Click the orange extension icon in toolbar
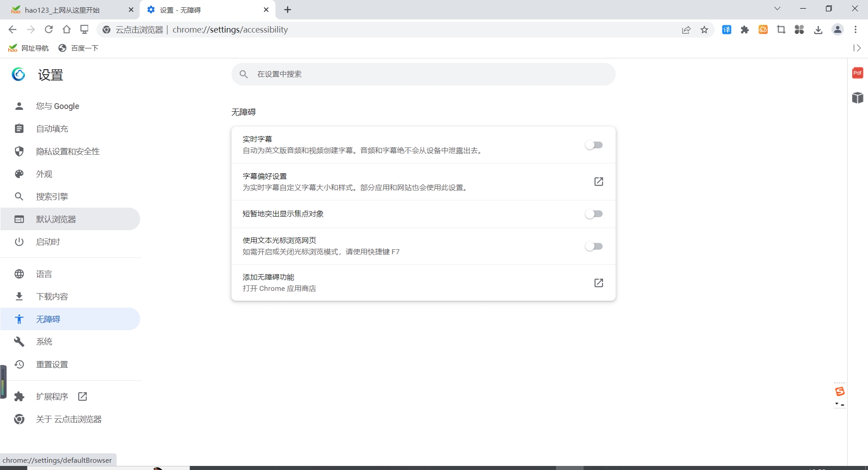The height and width of the screenshot is (470, 868). (x=763, y=30)
